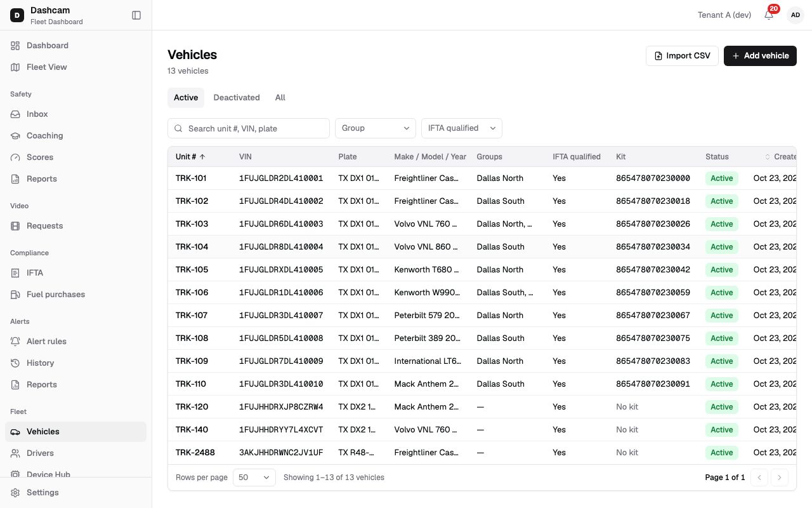Click the Kit column header
Screen dimensions: 812x508
[620, 157]
